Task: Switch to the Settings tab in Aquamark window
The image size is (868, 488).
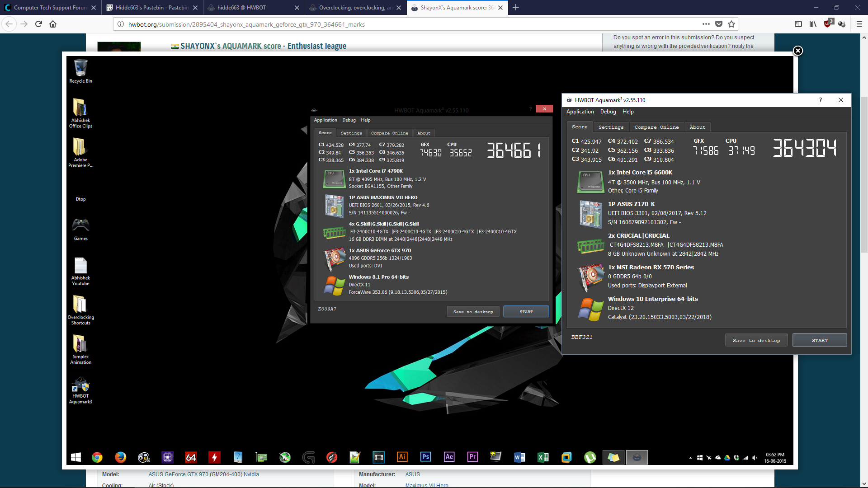Action: point(611,127)
